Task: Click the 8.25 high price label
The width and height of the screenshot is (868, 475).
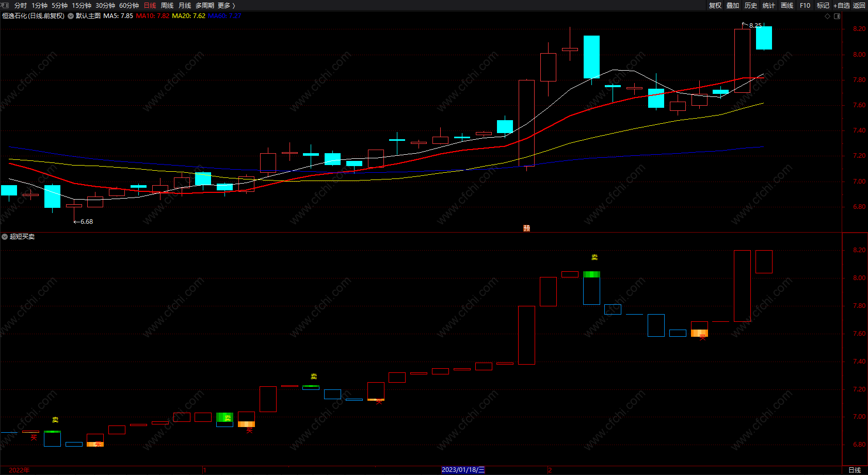Action: point(755,25)
